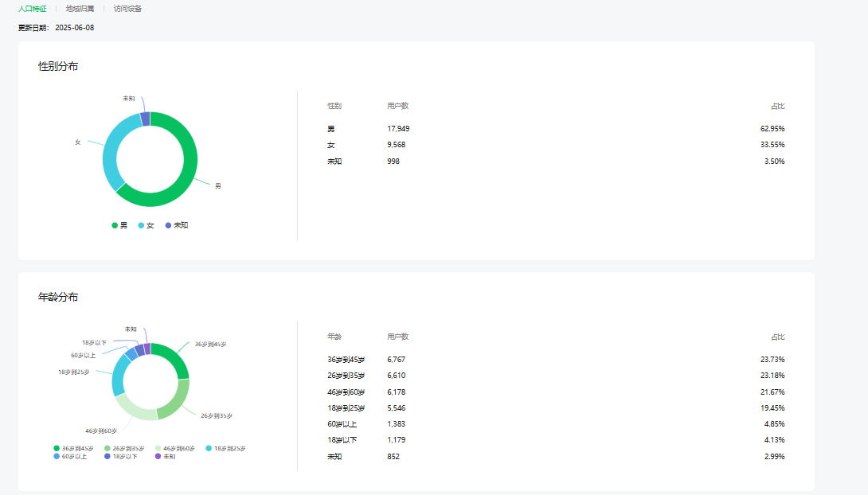Click the 年龄 column header
The height and width of the screenshot is (495, 868).
334,337
